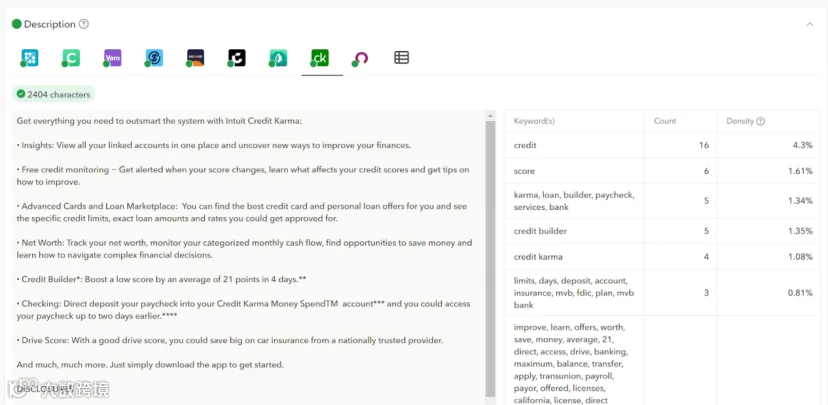Select the 'score' keyword cell
828x405 pixels.
(x=574, y=171)
